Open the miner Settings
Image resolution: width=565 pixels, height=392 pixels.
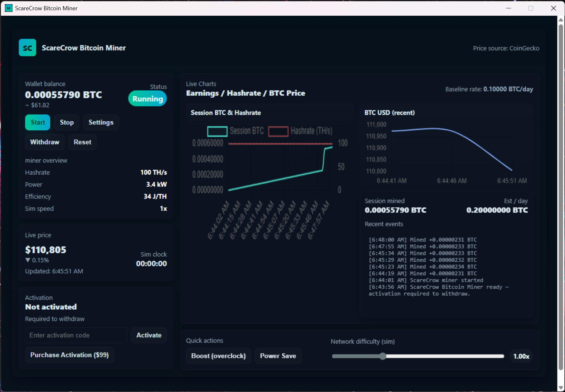click(x=101, y=122)
